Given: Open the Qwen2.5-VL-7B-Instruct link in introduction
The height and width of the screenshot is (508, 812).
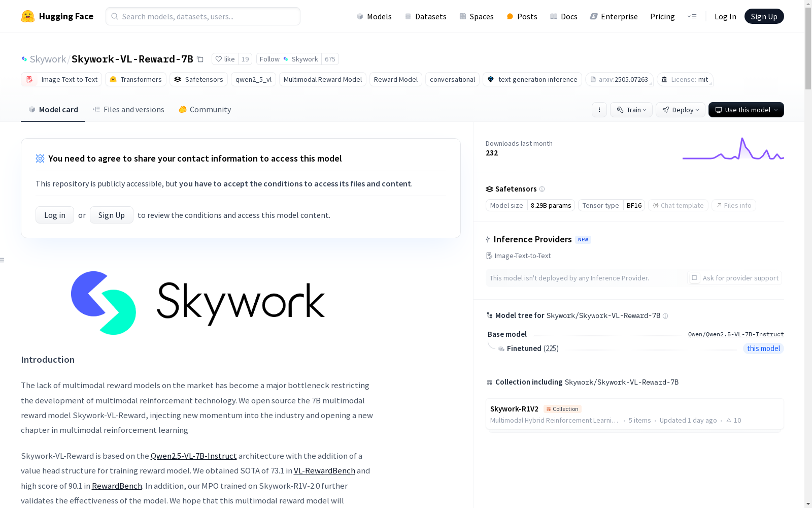Looking at the screenshot, I should click(x=194, y=456).
